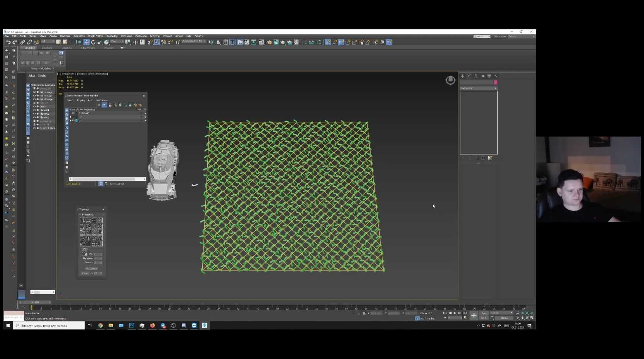Open the Select menu in the left Scene Explorer
The width and height of the screenshot is (644, 359).
click(32, 76)
